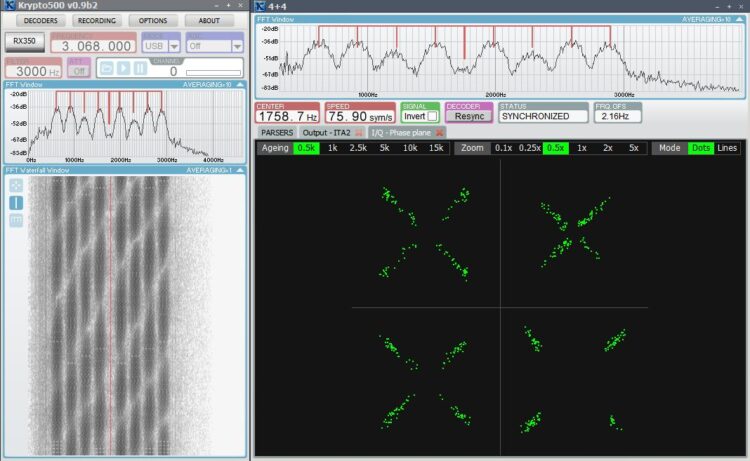Close the Output - ITA2 tab
750x461 pixels.
[x=358, y=132]
